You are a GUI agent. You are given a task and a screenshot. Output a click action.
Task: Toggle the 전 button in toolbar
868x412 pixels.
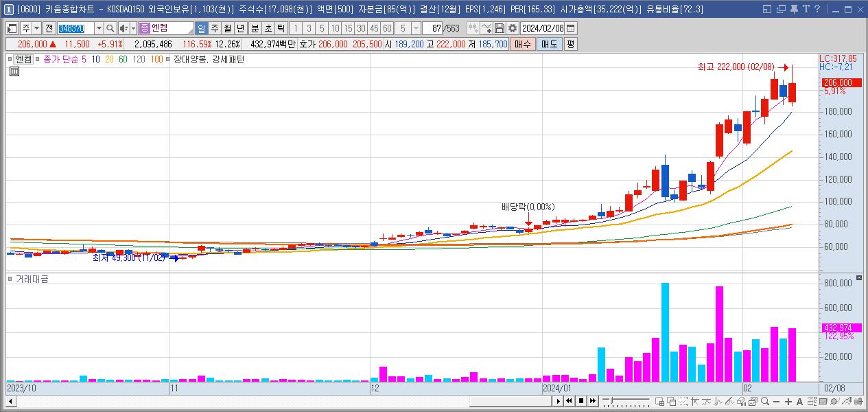[x=49, y=28]
